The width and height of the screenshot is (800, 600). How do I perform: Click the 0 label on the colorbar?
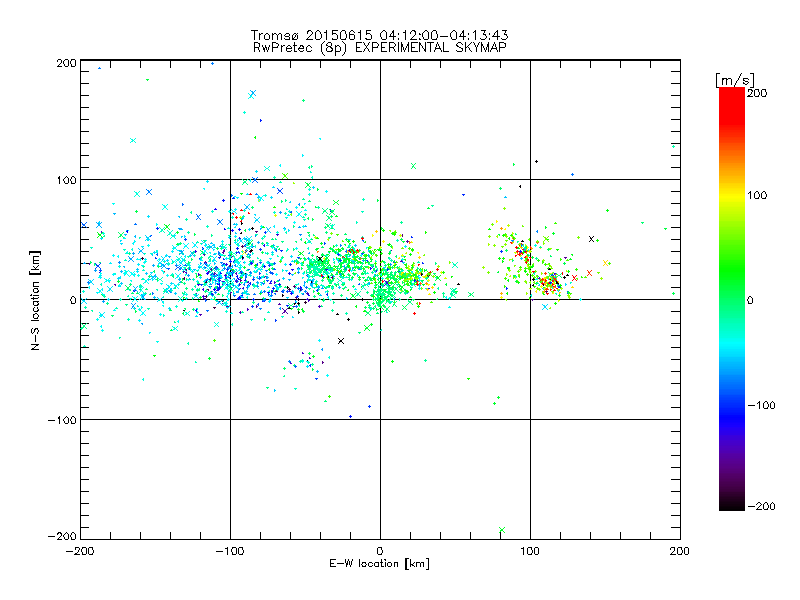click(750, 301)
